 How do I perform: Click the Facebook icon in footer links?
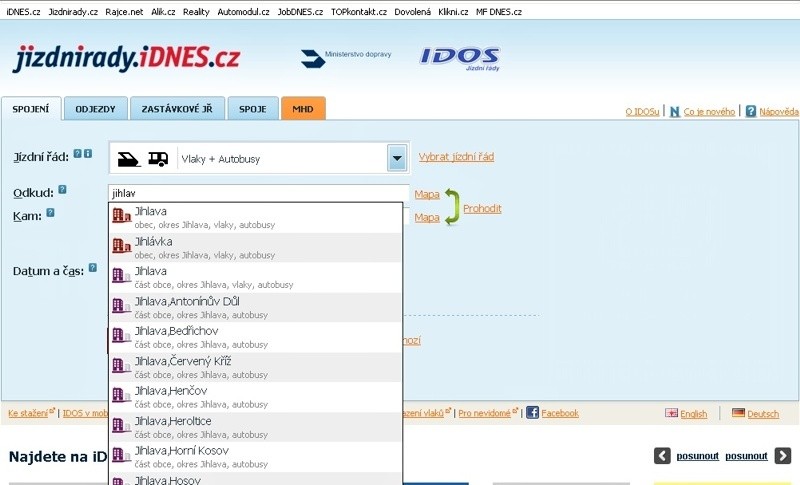(532, 412)
